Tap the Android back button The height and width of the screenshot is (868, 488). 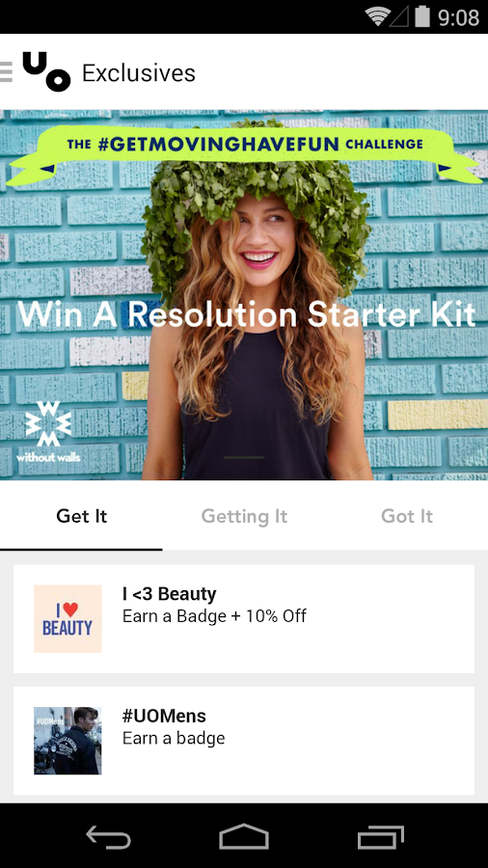[x=108, y=836]
